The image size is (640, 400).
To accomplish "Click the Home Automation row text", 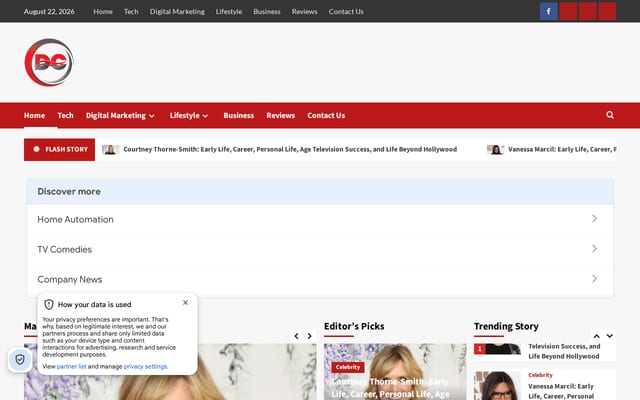I will click(76, 220).
